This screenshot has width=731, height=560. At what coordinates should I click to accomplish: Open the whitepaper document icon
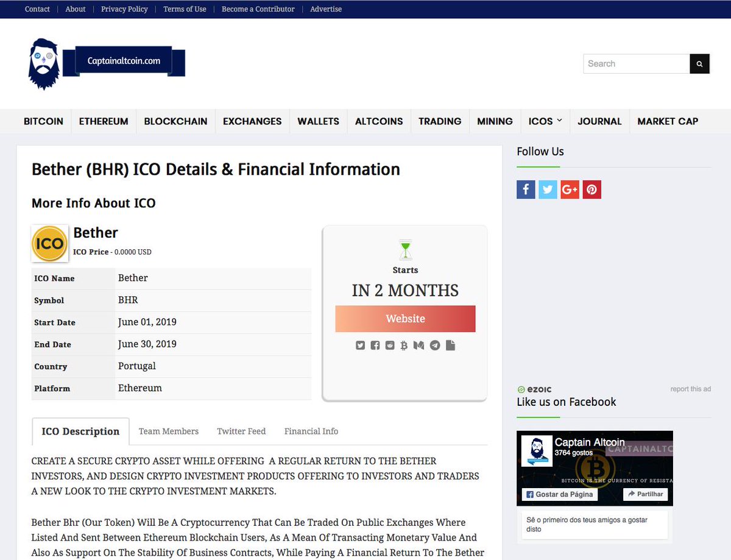[450, 346]
